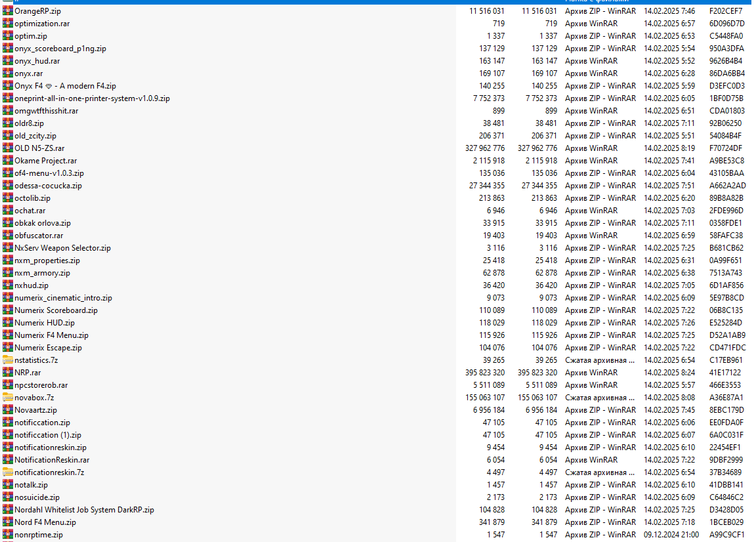Pick the icon beside of4-menu-v1.0.3.zip
Image resolution: width=756 pixels, height=542 pixels.
pos(8,173)
